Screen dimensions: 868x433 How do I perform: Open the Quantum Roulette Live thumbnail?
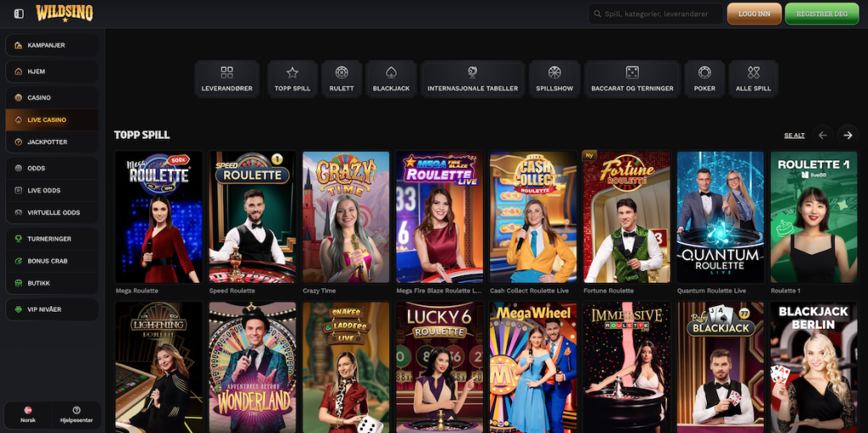tap(721, 217)
